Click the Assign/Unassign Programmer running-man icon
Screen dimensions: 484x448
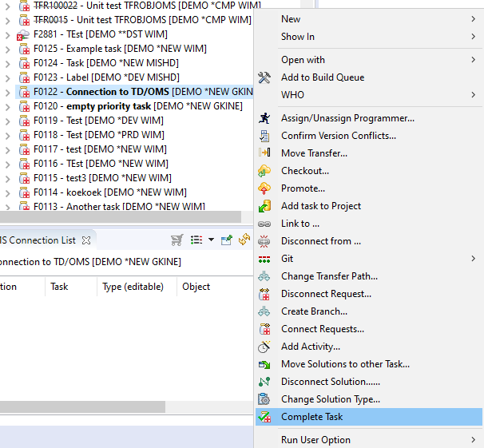pyautogui.click(x=264, y=118)
